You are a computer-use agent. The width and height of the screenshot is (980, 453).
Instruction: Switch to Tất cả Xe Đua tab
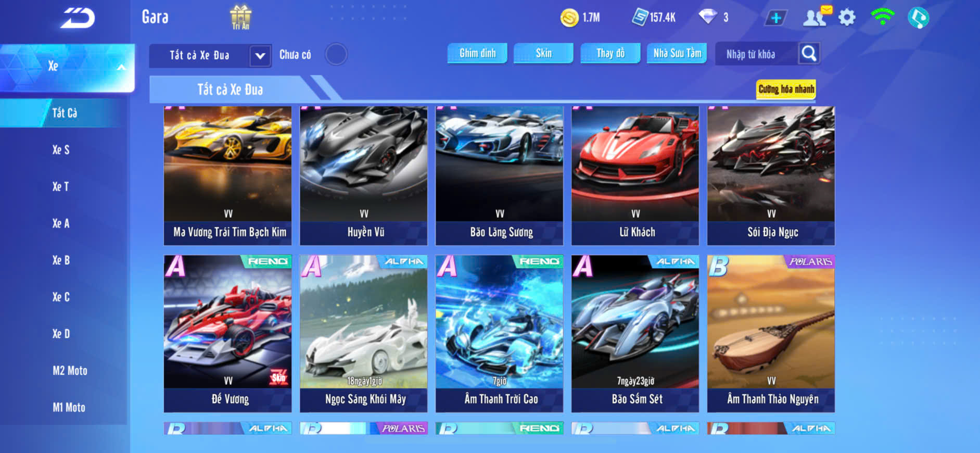click(231, 90)
